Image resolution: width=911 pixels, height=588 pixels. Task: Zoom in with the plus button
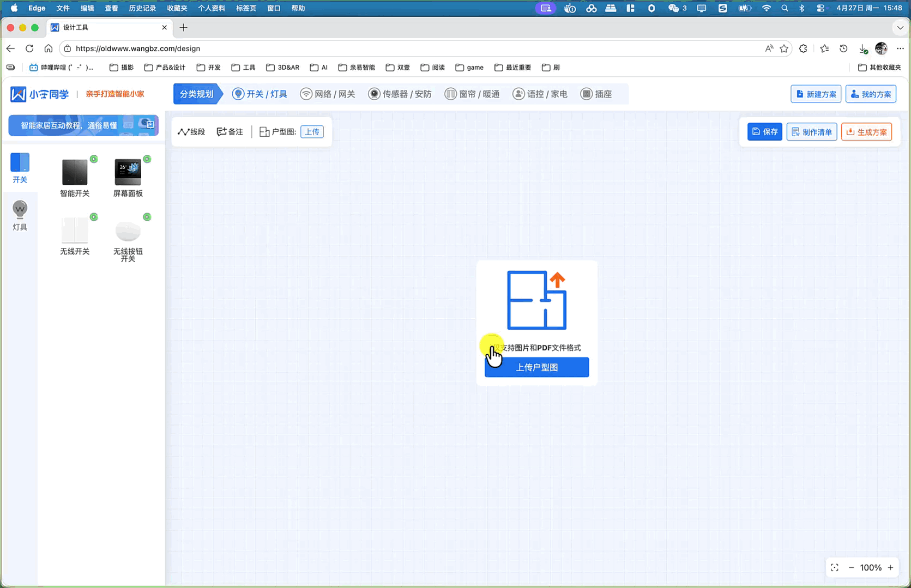coord(890,568)
